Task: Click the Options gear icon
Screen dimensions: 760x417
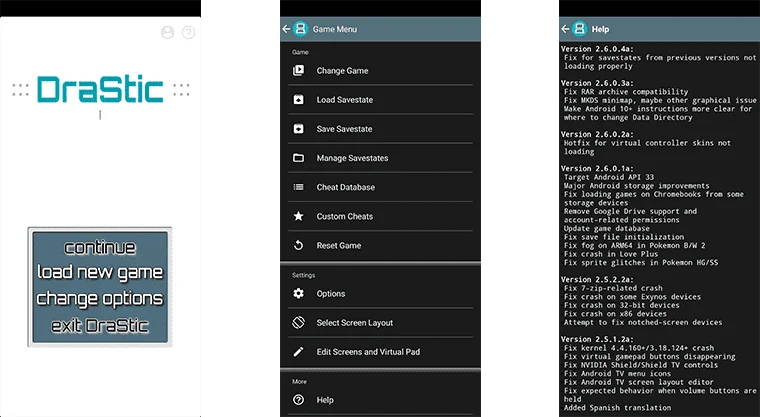Action: coord(299,293)
